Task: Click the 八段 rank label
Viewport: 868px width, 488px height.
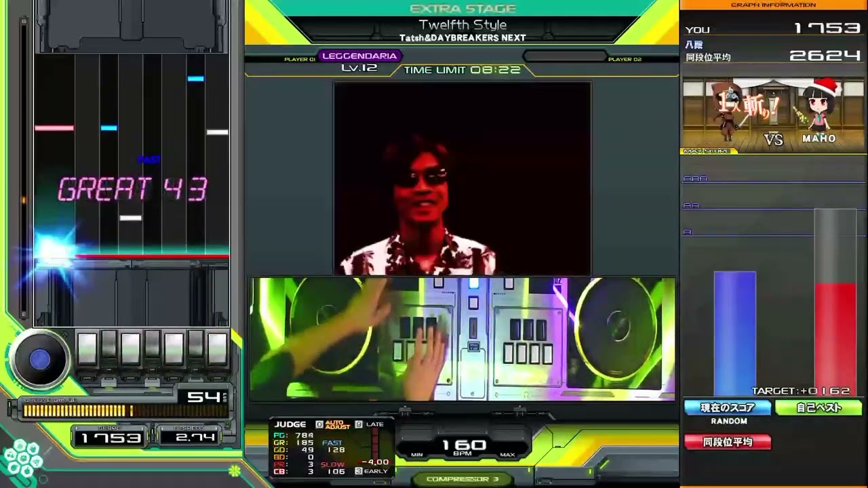Action: tap(694, 45)
